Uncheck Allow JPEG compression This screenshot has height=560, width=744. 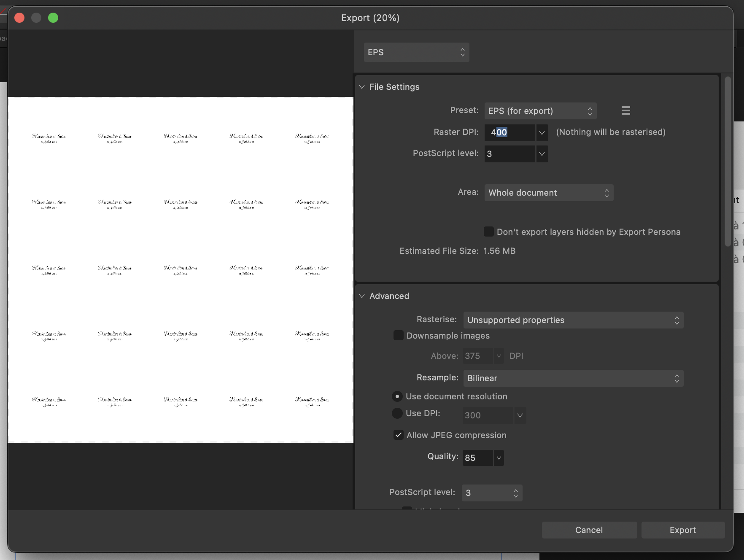398,435
